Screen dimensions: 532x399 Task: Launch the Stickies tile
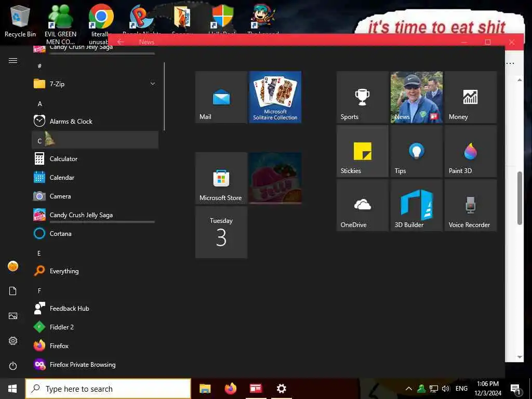[362, 151]
